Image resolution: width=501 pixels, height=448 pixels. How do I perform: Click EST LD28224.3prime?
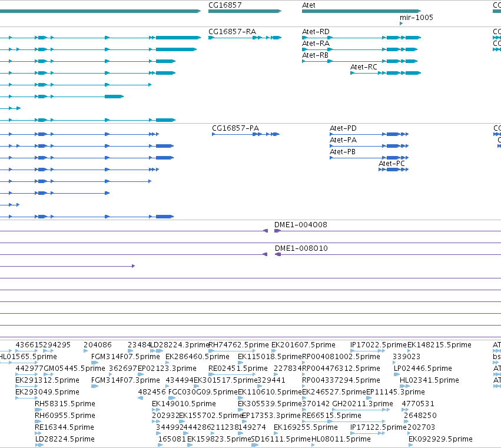180,345
